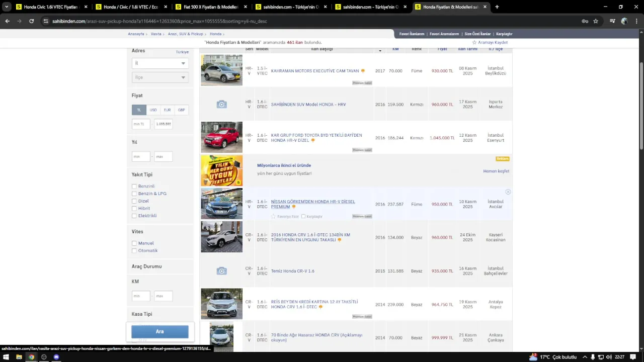Open the weather widget showing 17°C
This screenshot has height=362, width=644.
pyautogui.click(x=552, y=357)
